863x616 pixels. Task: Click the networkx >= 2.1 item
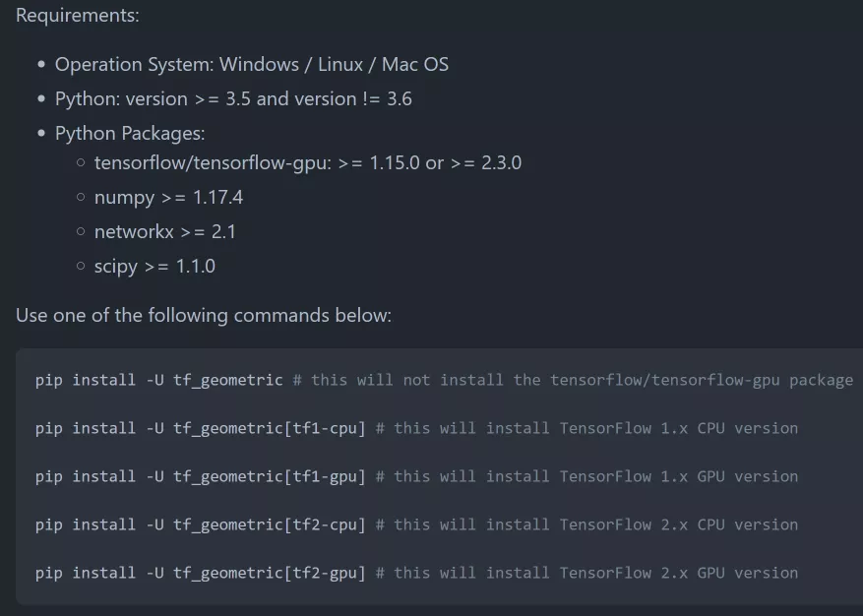pos(164,232)
